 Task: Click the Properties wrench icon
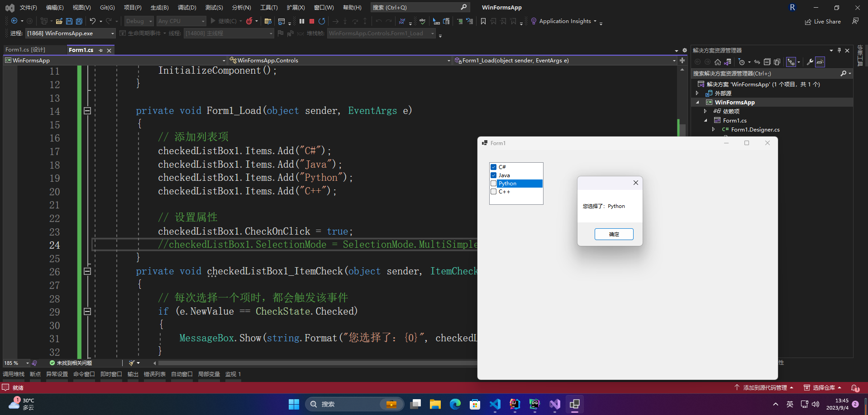click(x=810, y=62)
